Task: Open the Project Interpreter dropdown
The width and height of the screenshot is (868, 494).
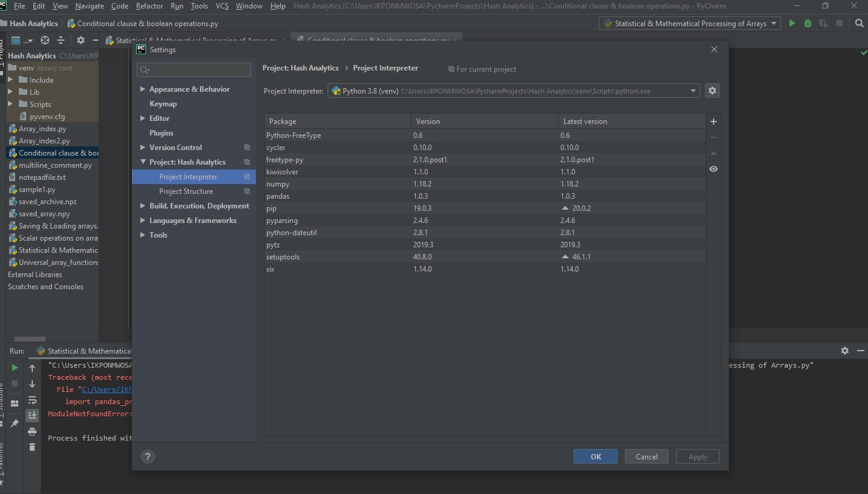Action: coord(692,91)
